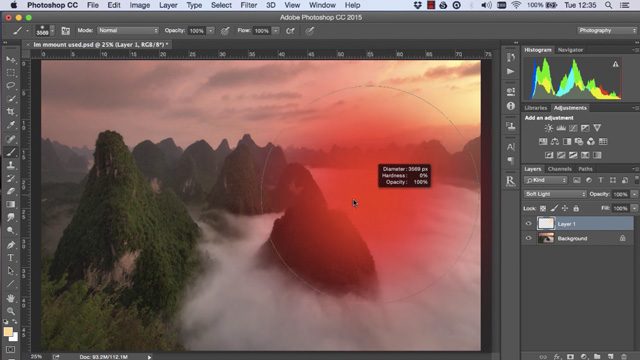Screen dimensions: 640x360
Task: Select the Clone Stamp tool
Action: click(x=11, y=165)
